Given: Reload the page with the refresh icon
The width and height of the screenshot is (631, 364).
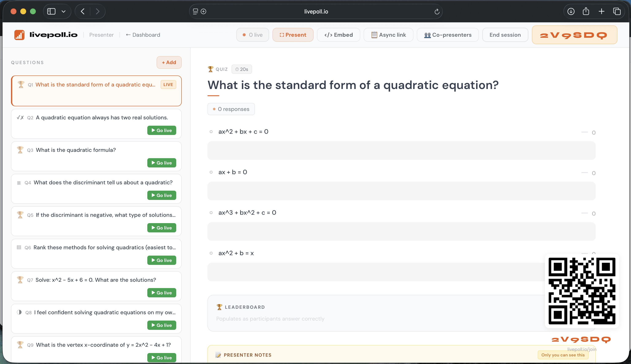Looking at the screenshot, I should (437, 12).
